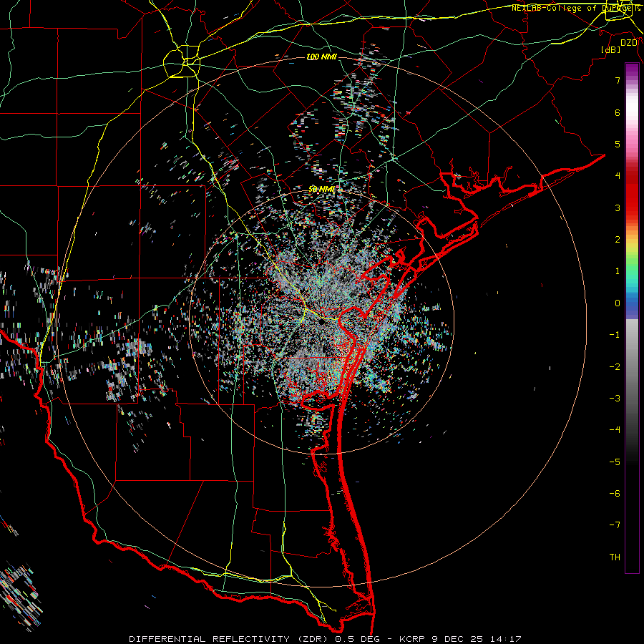This screenshot has height=644, width=644.
Task: Click the "TH" label on the color scale
Action: tap(615, 557)
